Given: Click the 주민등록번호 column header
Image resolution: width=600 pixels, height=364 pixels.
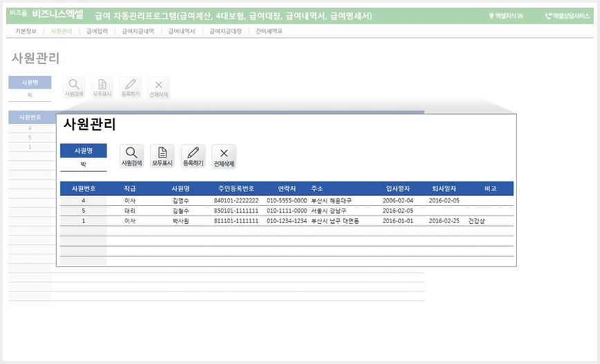Looking at the screenshot, I should pyautogui.click(x=236, y=189).
